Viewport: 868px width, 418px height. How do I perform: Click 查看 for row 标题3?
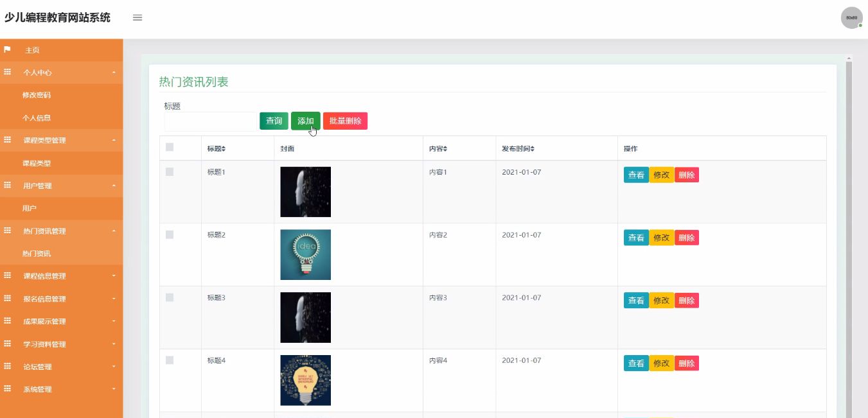[636, 300]
